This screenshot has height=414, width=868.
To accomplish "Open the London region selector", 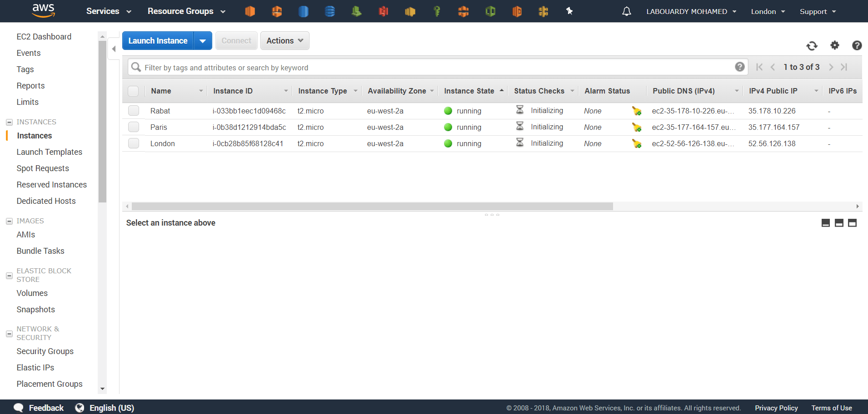I will (x=768, y=11).
